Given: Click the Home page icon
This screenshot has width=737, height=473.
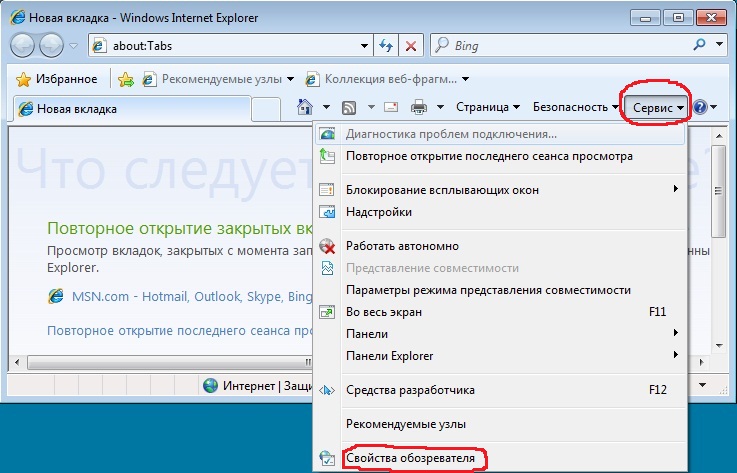Looking at the screenshot, I should (306, 107).
